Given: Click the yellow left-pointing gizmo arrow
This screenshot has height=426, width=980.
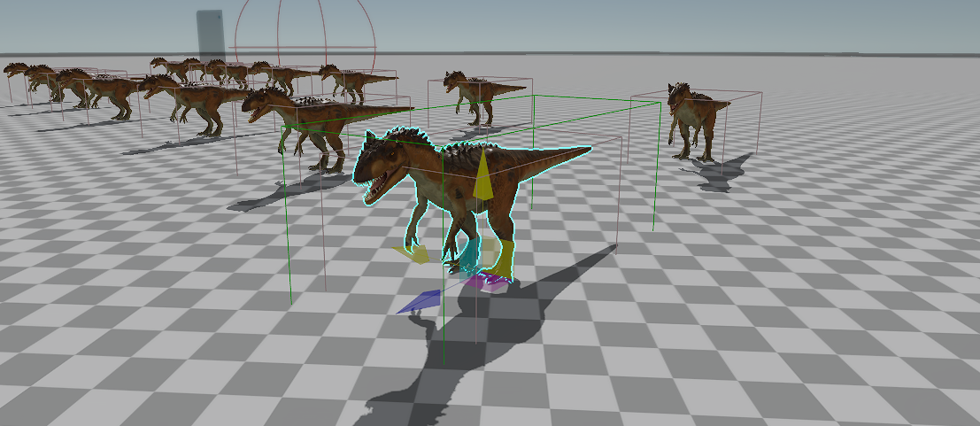Looking at the screenshot, I should tap(412, 253).
